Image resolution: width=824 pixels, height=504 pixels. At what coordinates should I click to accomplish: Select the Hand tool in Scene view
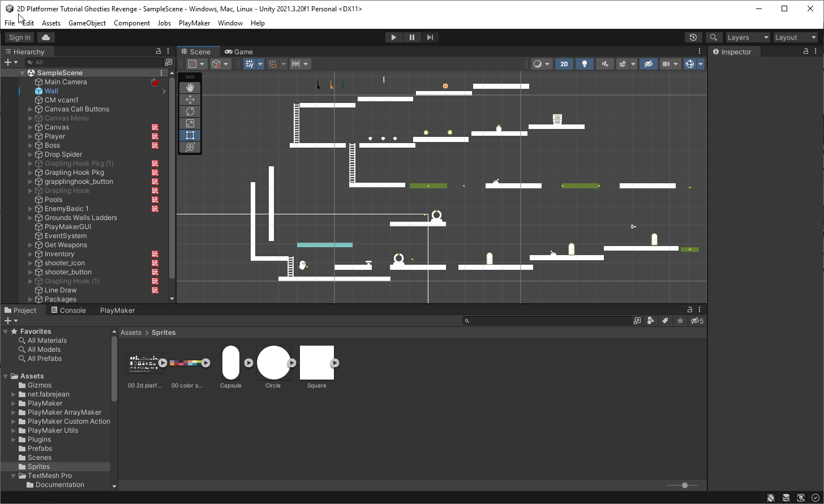[190, 87]
